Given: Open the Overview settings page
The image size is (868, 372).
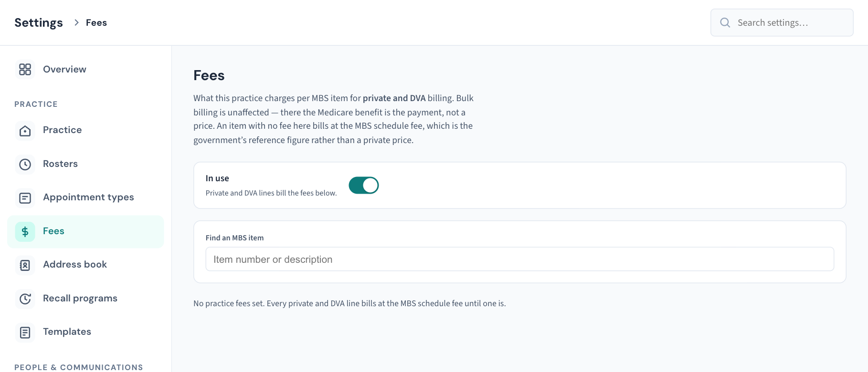Looking at the screenshot, I should tap(85, 70).
